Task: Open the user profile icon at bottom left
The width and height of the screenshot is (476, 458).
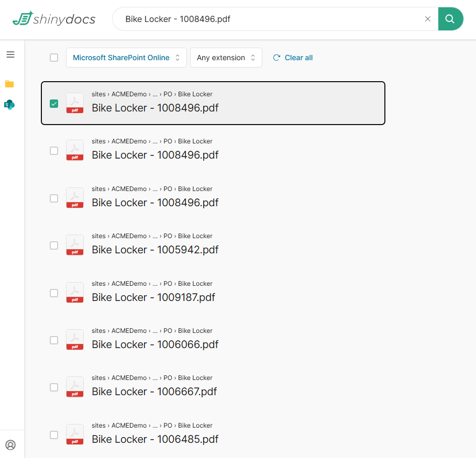Action: [x=10, y=445]
